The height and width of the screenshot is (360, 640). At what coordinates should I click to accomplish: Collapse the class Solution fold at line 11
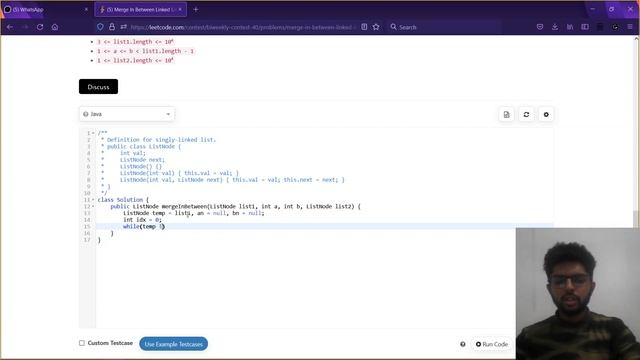(x=93, y=200)
